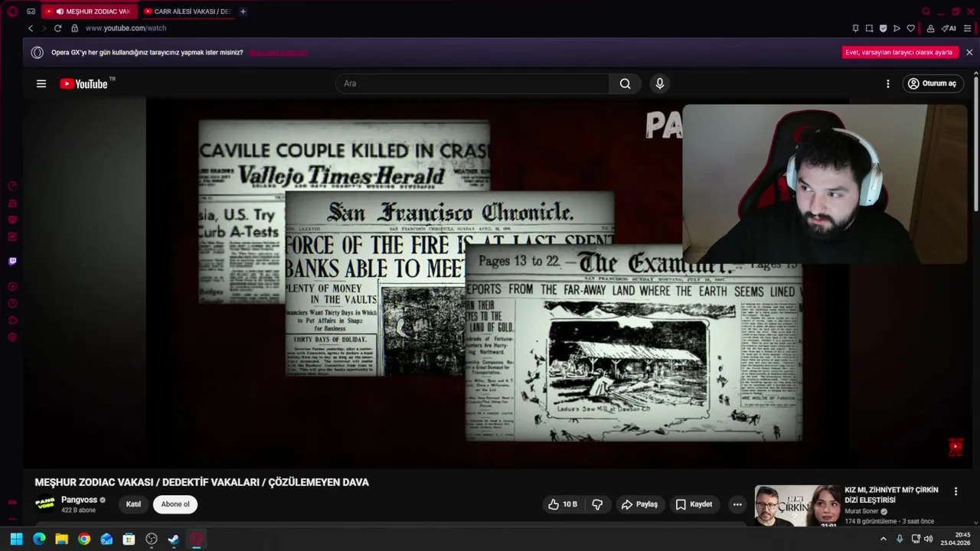Screen dimensions: 980x551
Task: Open 'KIZ MI, ZİHNİYET Mİ?' suggested video thumbnail
Action: 797,506
